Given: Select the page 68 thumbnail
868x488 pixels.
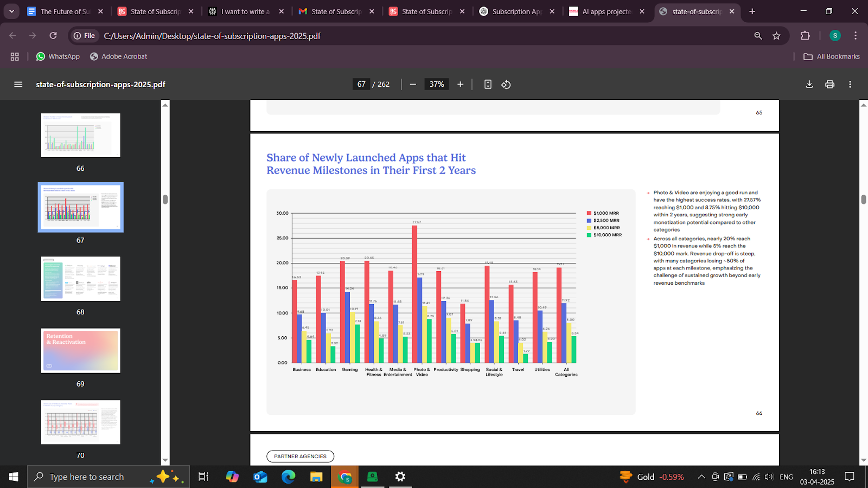Looking at the screenshot, I should coord(80,279).
